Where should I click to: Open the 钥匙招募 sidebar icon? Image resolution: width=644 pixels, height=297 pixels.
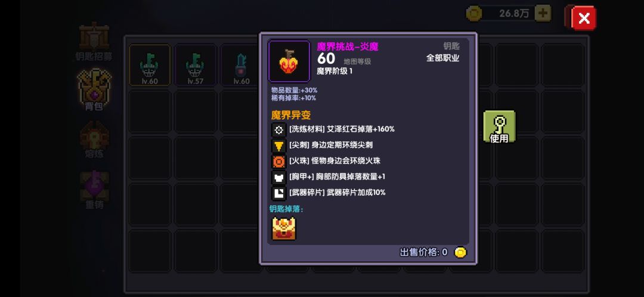[94, 41]
